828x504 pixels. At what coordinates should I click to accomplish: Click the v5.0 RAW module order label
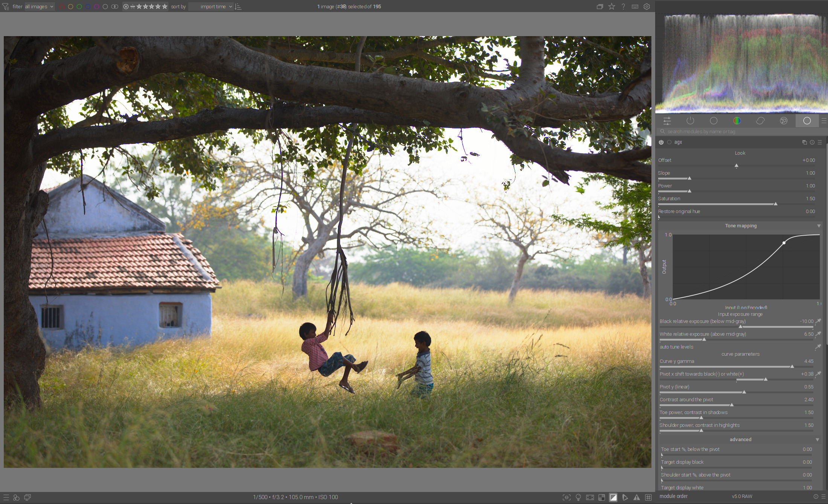point(742,496)
